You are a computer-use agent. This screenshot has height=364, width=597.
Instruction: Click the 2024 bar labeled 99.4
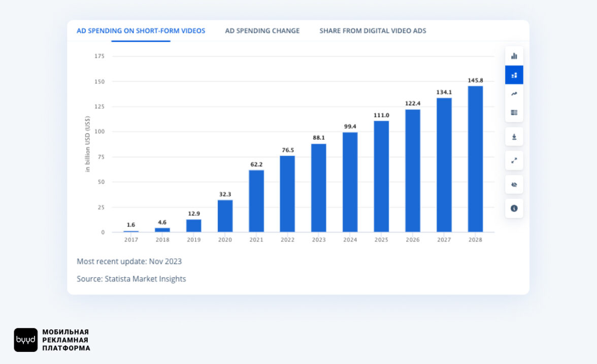click(x=350, y=182)
